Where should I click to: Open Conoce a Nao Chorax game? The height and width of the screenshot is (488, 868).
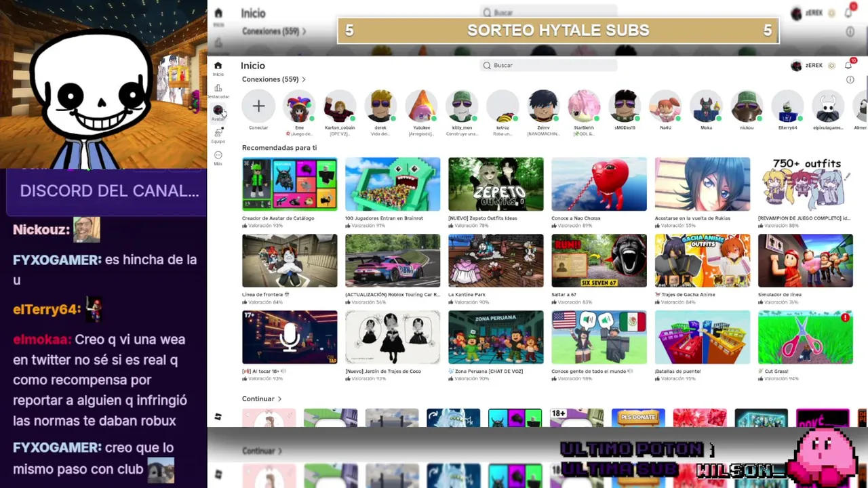point(599,184)
